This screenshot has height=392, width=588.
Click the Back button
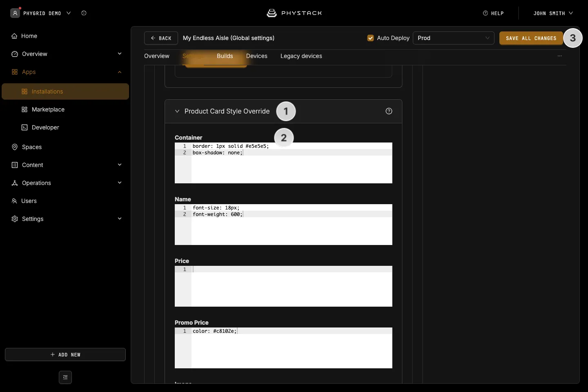[161, 38]
